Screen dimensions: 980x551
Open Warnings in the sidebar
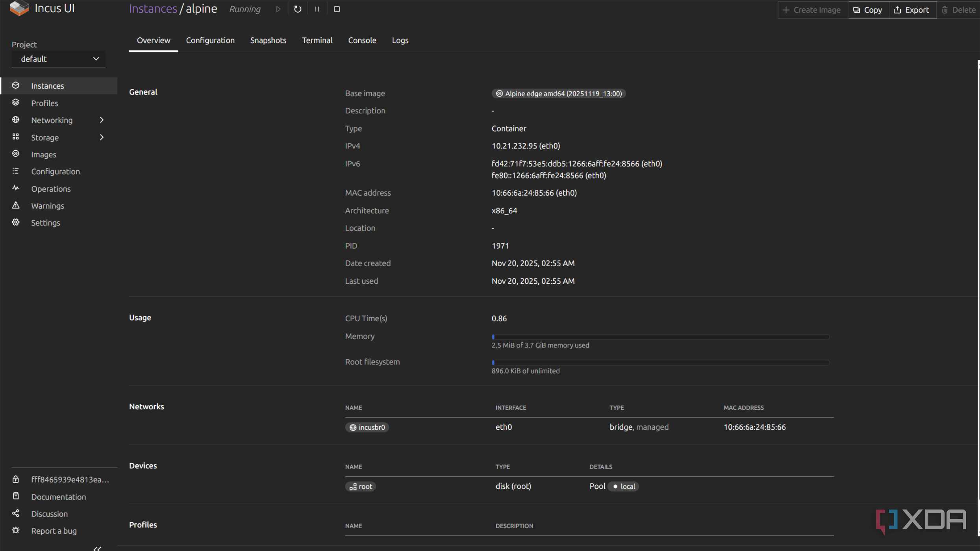pos(59,206)
